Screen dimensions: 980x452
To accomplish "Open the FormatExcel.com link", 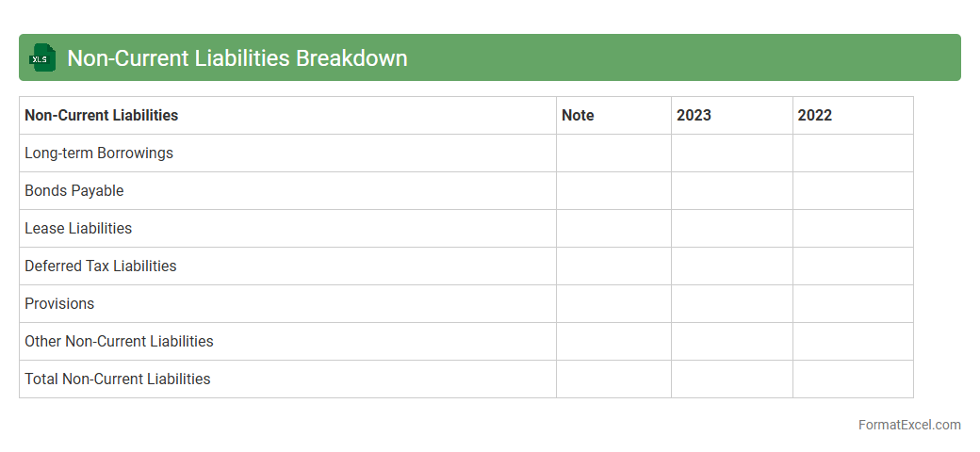I will point(908,425).
